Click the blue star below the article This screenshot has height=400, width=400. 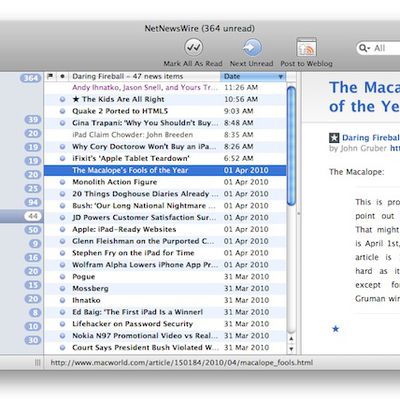(336, 329)
